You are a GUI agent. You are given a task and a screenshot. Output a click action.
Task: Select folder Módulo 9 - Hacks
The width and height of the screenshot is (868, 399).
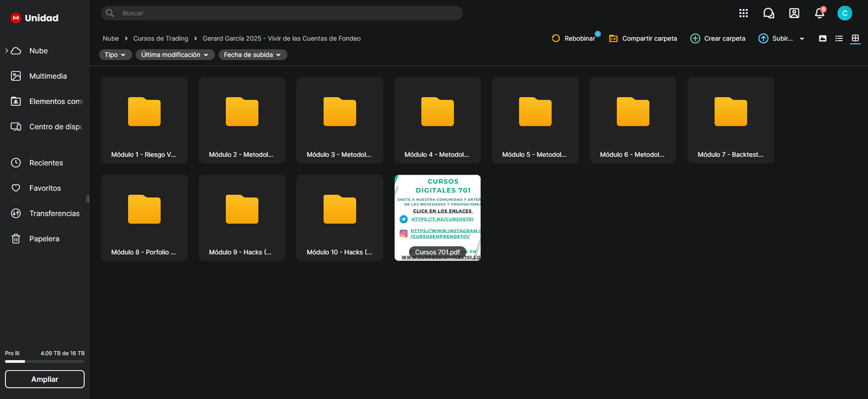pos(242,218)
